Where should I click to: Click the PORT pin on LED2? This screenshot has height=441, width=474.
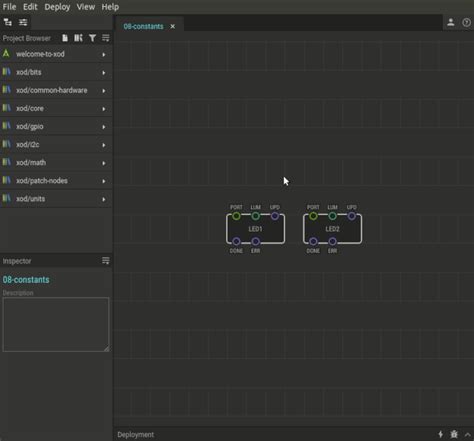tap(313, 216)
